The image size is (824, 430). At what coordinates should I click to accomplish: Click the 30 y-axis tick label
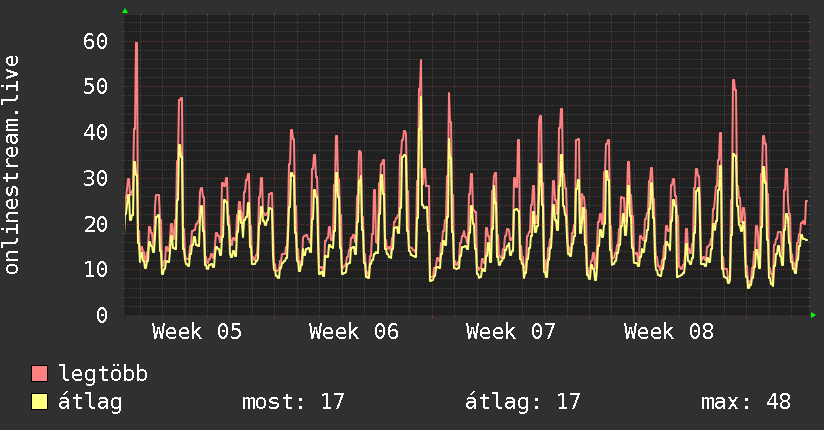(x=95, y=178)
